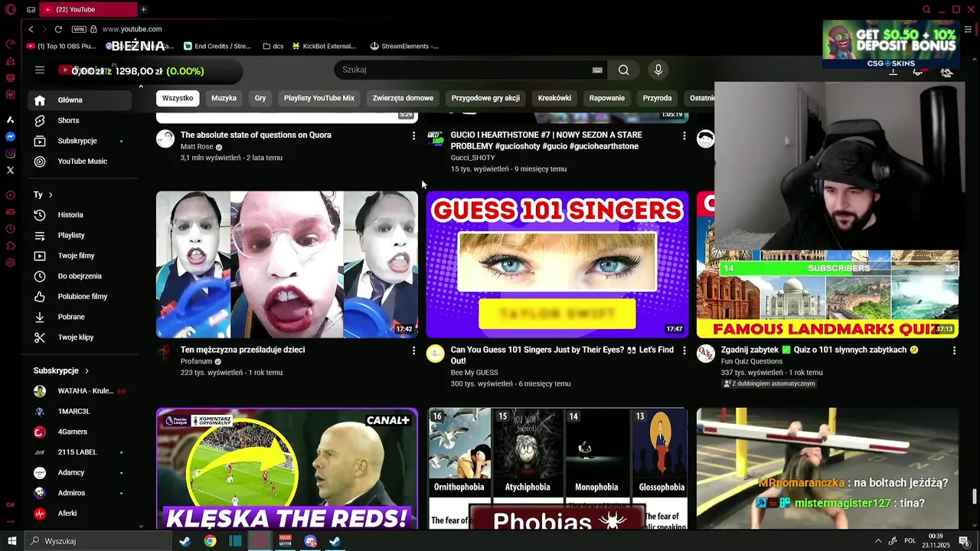Screen dimensions: 980x551
Task: Open Twoje filmy in sidebar
Action: pyautogui.click(x=80, y=256)
